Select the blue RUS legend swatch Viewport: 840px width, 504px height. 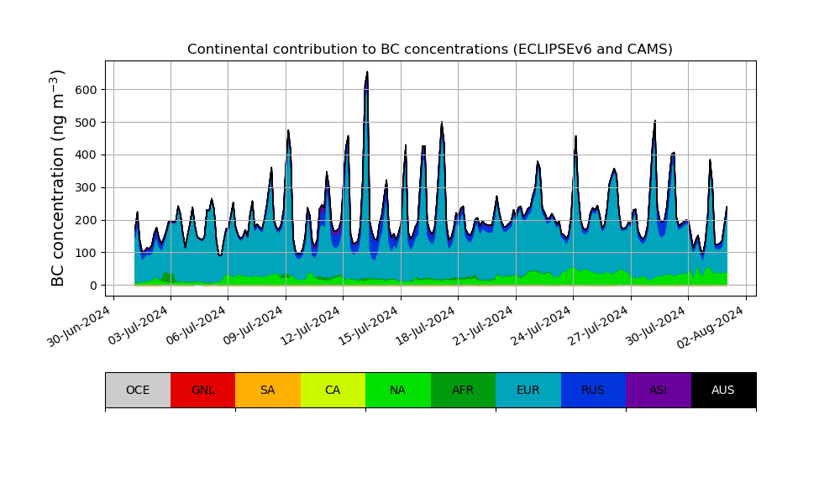(x=593, y=390)
